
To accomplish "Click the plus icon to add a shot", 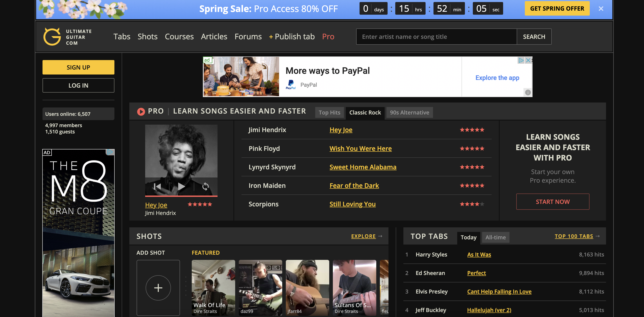I will click(158, 288).
